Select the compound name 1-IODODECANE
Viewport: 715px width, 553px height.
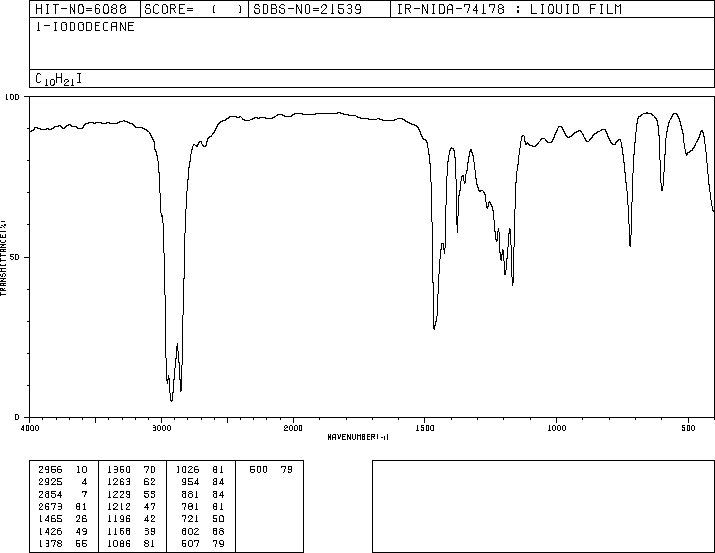85,27
